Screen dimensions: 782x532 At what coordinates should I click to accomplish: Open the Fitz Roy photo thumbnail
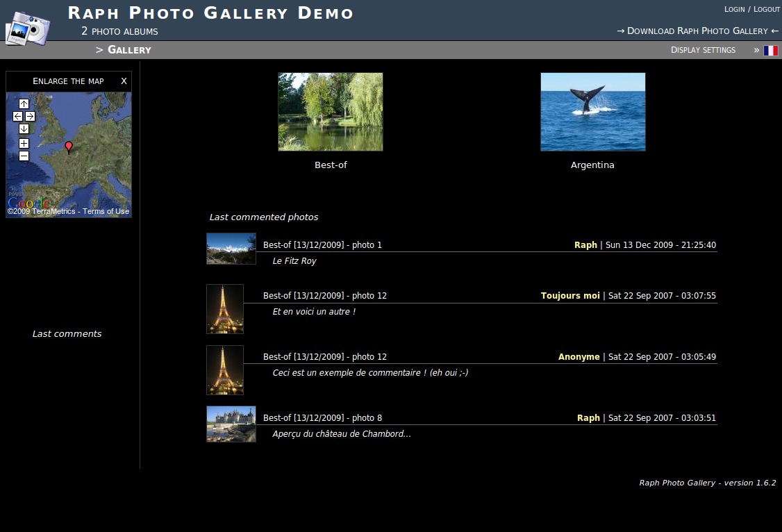pos(231,249)
